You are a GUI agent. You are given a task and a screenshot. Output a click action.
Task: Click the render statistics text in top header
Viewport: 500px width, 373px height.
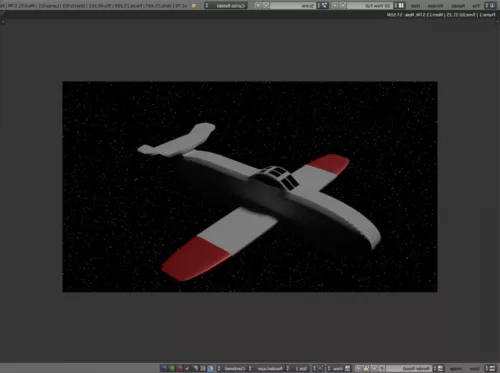coord(94,6)
